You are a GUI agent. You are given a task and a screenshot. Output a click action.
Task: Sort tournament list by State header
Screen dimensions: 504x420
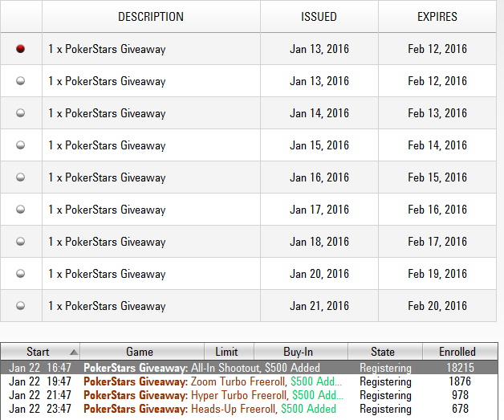[383, 352]
